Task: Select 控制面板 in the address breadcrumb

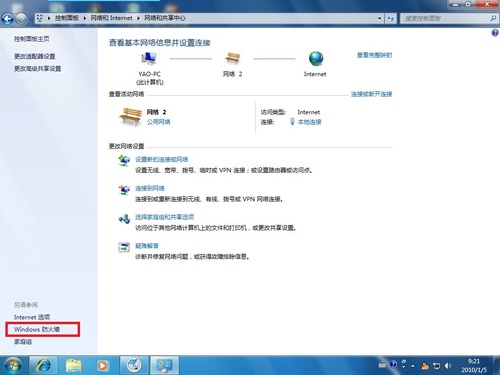Action: [x=67, y=18]
